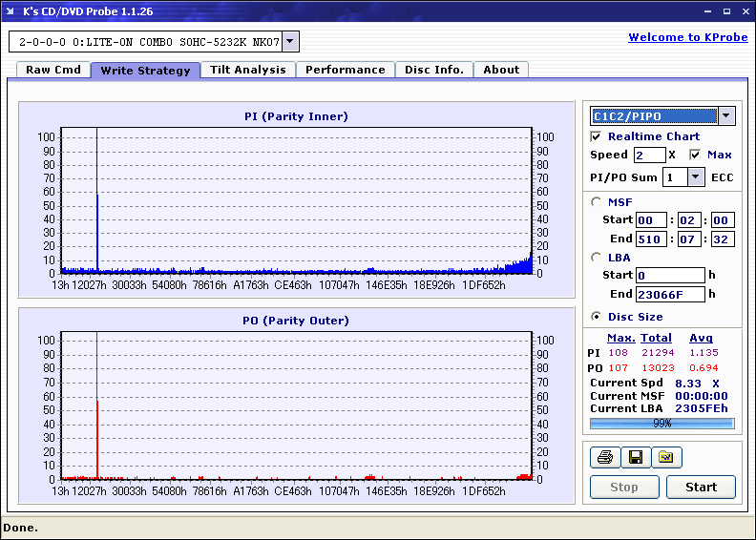Switch to the Raw Cmd tab
Viewport: 756px width, 540px height.
[x=53, y=70]
